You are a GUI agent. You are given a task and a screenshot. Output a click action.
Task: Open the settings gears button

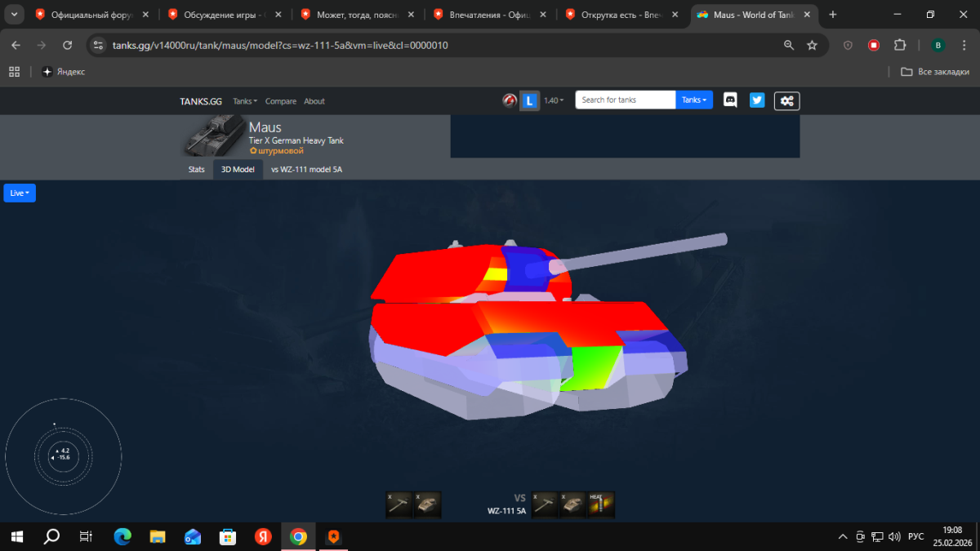787,100
